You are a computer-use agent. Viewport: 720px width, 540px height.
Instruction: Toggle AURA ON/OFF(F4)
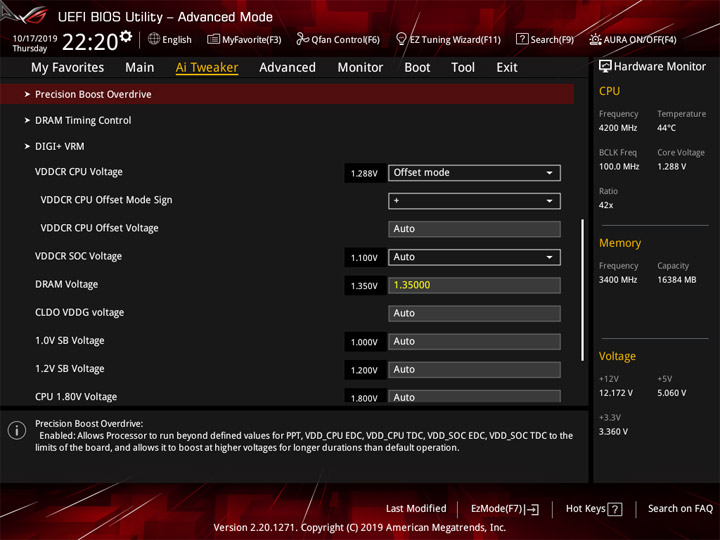coord(633,39)
